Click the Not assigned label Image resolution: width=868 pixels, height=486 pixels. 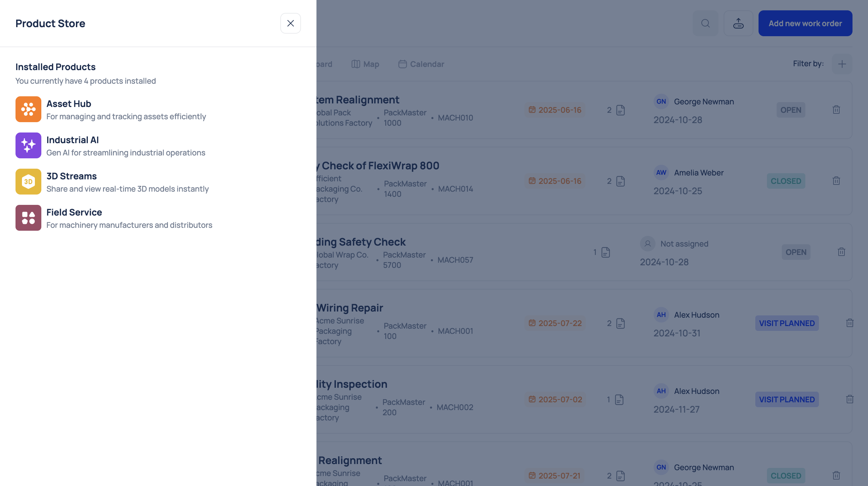click(684, 244)
